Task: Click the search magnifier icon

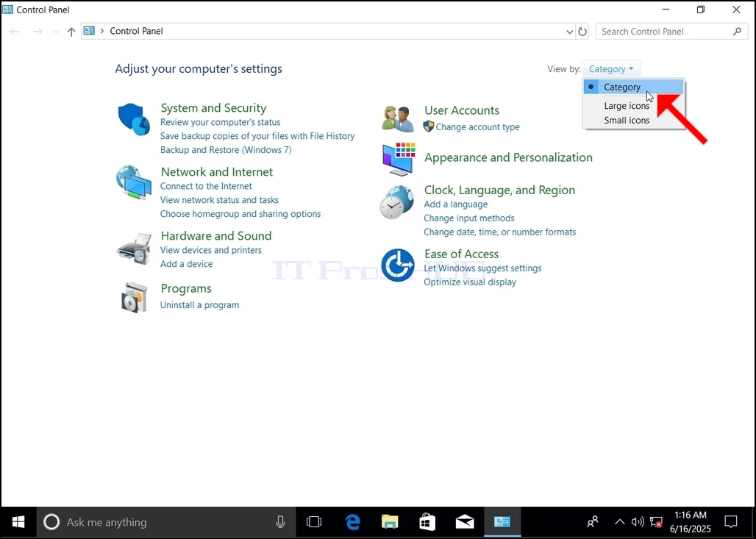Action: 737,32
